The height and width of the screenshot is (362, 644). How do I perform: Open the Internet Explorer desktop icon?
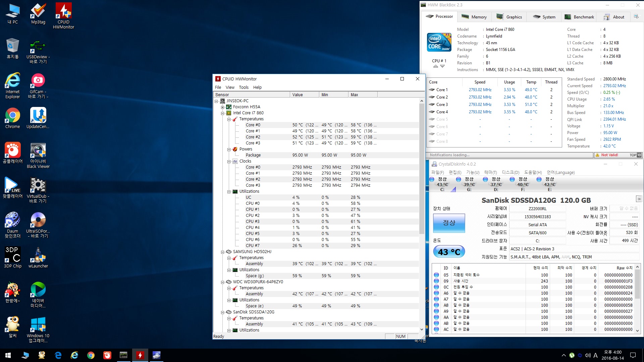(x=13, y=86)
